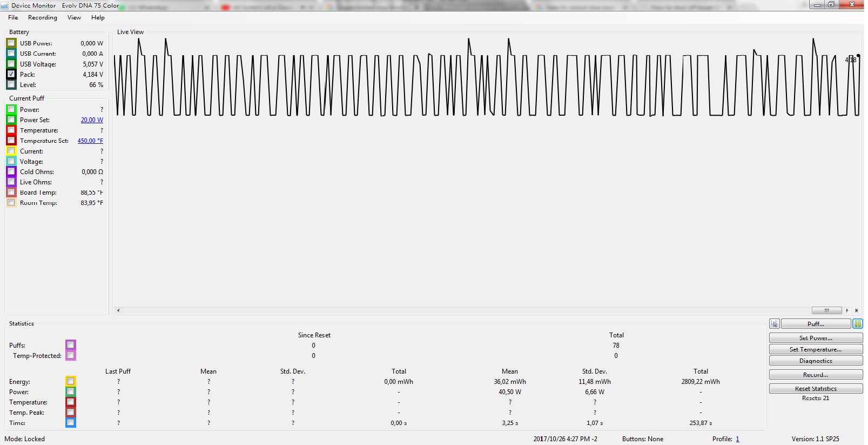Click the Device Monitor app icon in title bar
The height and width of the screenshot is (445, 868).
click(x=5, y=5)
